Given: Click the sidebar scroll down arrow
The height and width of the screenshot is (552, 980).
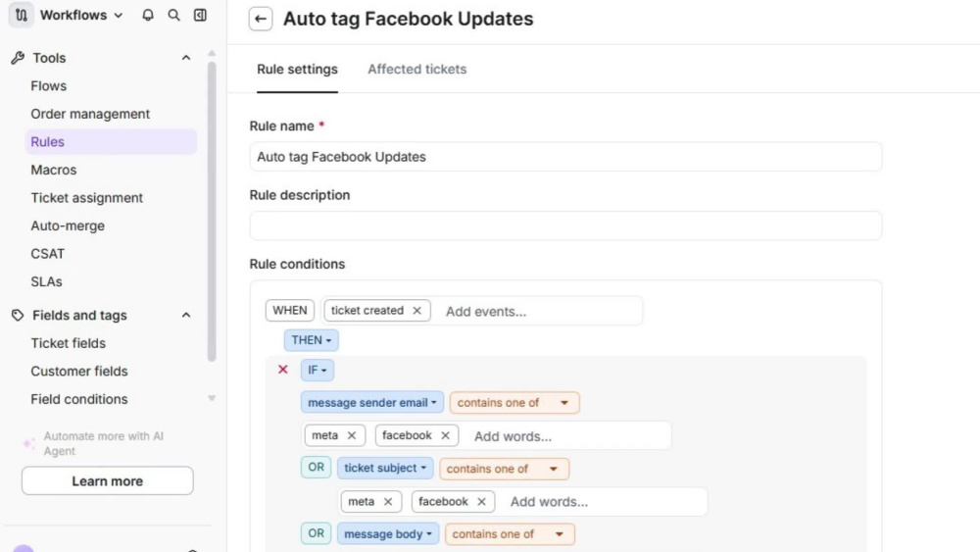Looking at the screenshot, I should point(212,398).
